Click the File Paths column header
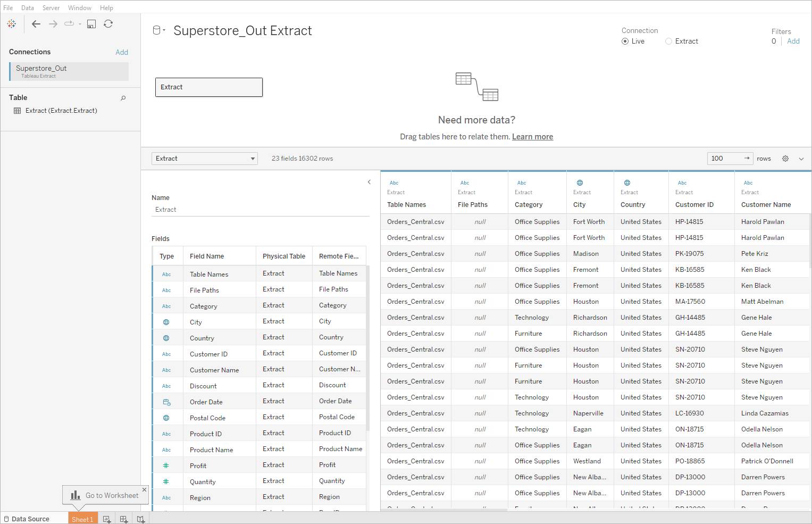 pyautogui.click(x=473, y=205)
